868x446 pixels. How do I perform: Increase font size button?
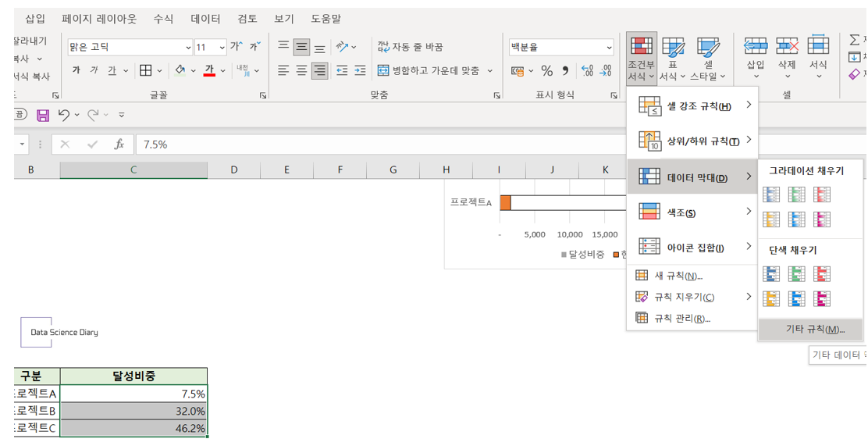[237, 47]
